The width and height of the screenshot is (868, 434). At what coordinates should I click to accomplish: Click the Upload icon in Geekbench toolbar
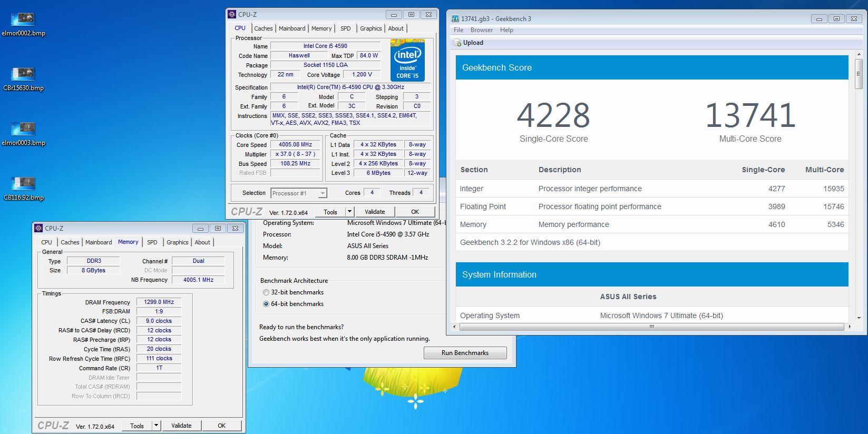click(457, 43)
